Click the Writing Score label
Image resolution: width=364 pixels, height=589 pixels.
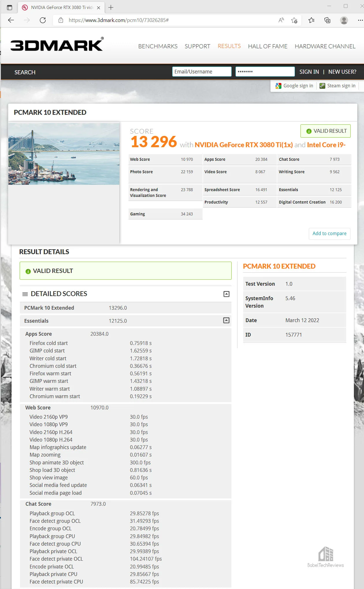(291, 172)
